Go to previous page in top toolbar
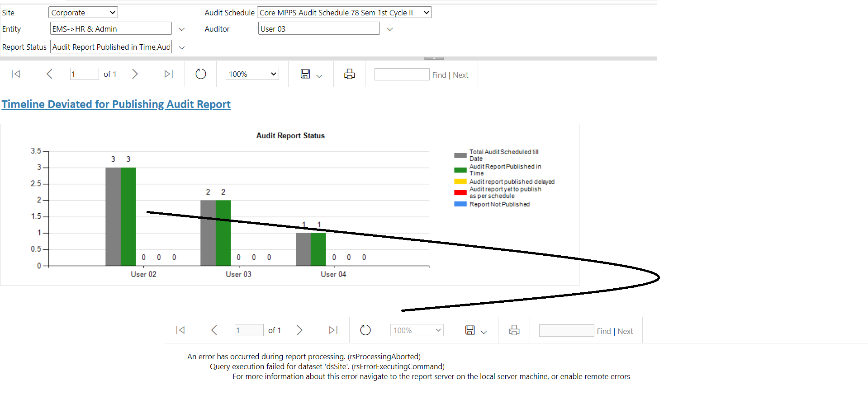The width and height of the screenshot is (868, 408). [50, 74]
